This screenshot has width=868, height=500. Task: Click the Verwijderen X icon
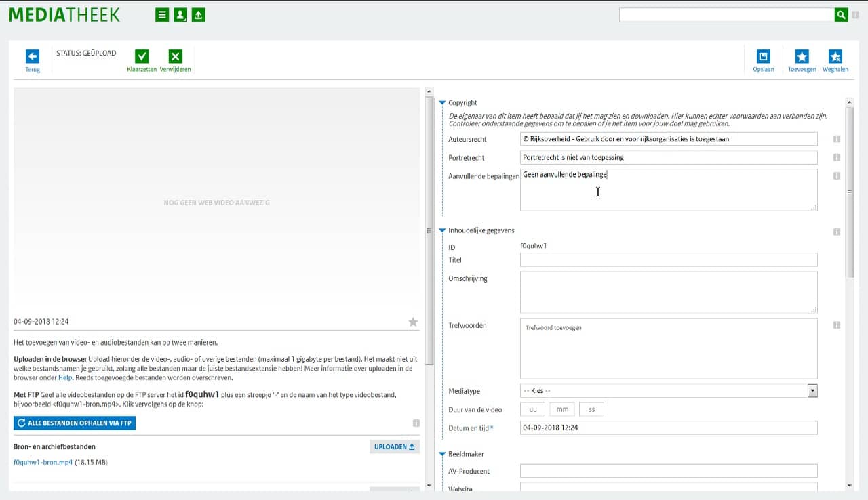(175, 57)
